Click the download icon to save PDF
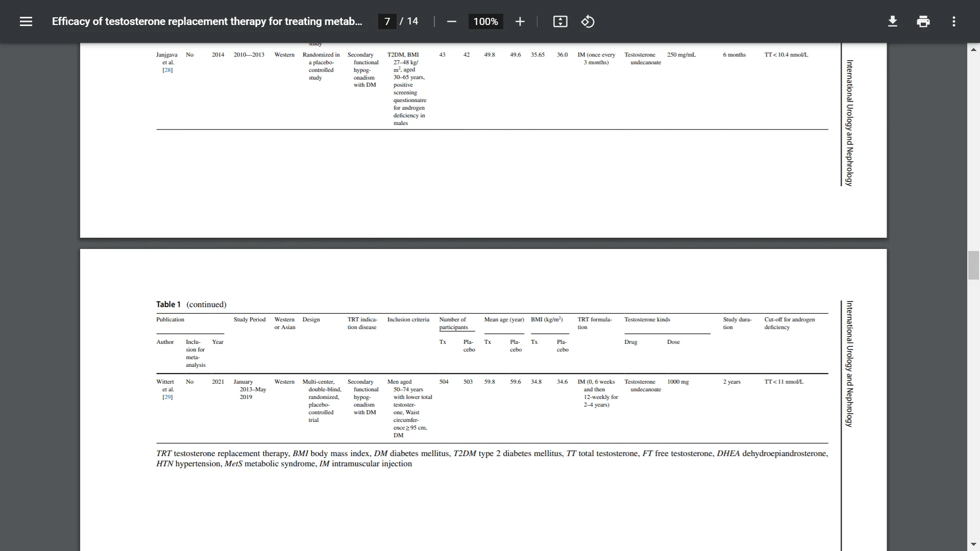Viewport: 980px width, 551px height. coord(893,21)
